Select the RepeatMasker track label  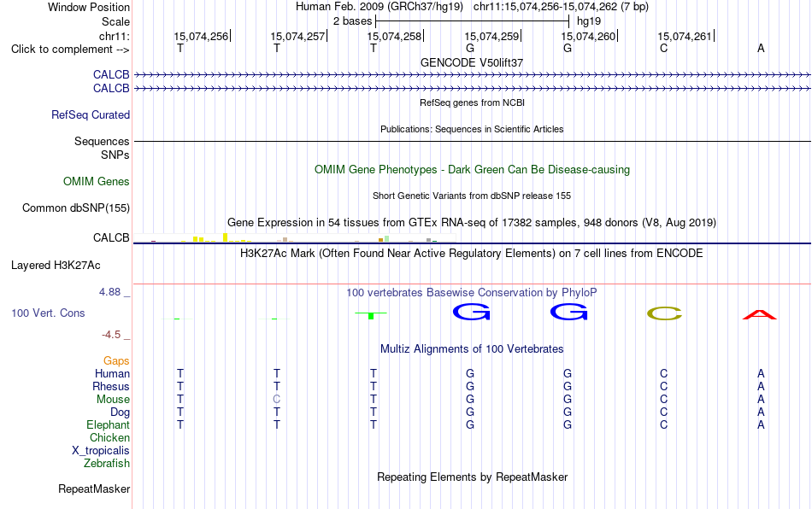point(94,489)
